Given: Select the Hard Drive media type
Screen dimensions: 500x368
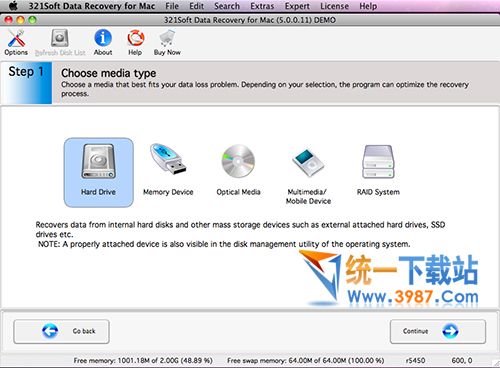Looking at the screenshot, I should tap(99, 172).
